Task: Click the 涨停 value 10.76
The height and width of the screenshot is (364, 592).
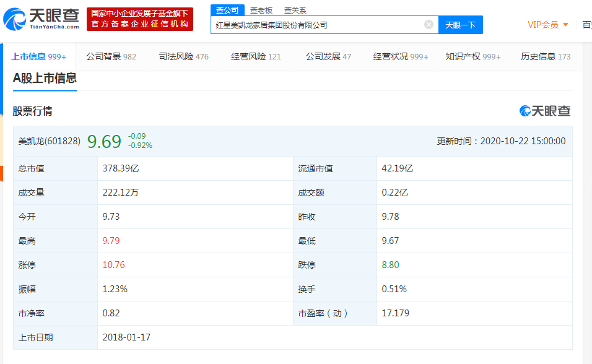Action: click(x=114, y=265)
